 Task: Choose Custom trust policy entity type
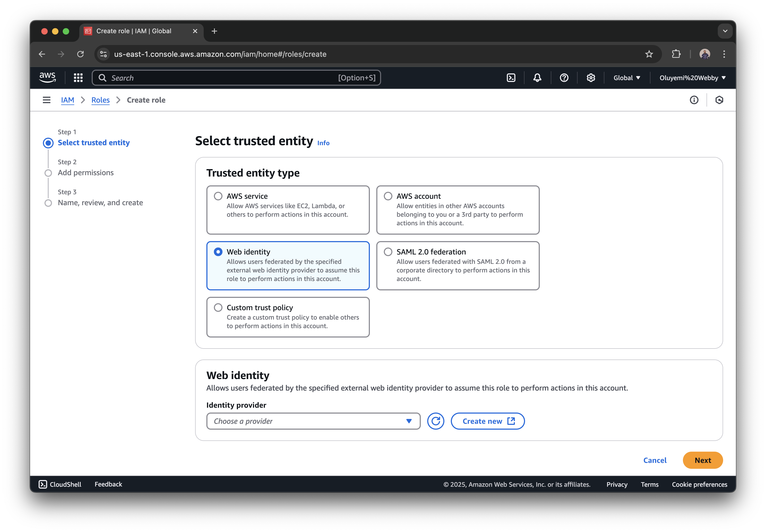click(x=218, y=307)
